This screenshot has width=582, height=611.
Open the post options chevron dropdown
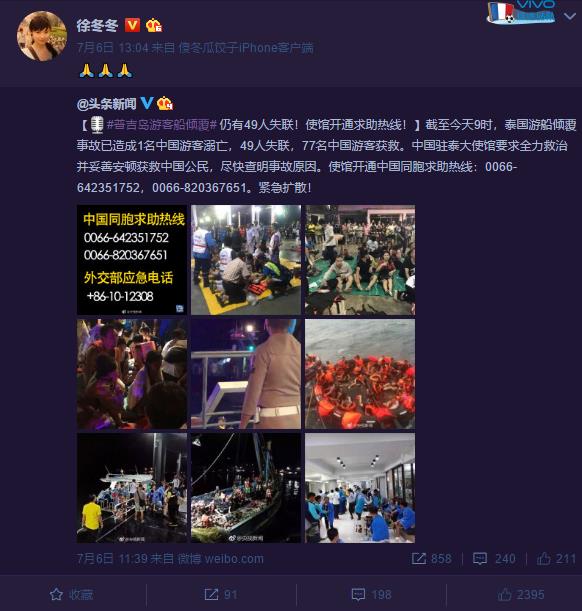[x=570, y=16]
